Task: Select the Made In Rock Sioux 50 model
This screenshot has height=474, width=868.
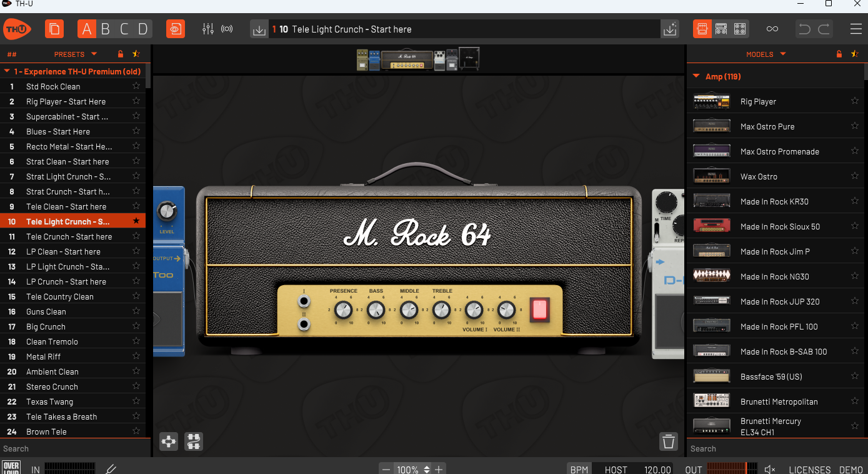Action: [x=777, y=226]
